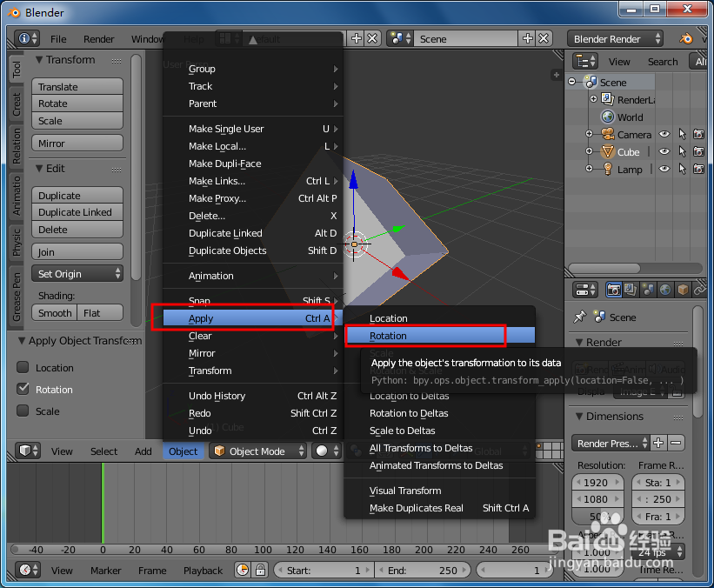
Task: Choose Rotation to Deltas
Action: (x=439, y=413)
